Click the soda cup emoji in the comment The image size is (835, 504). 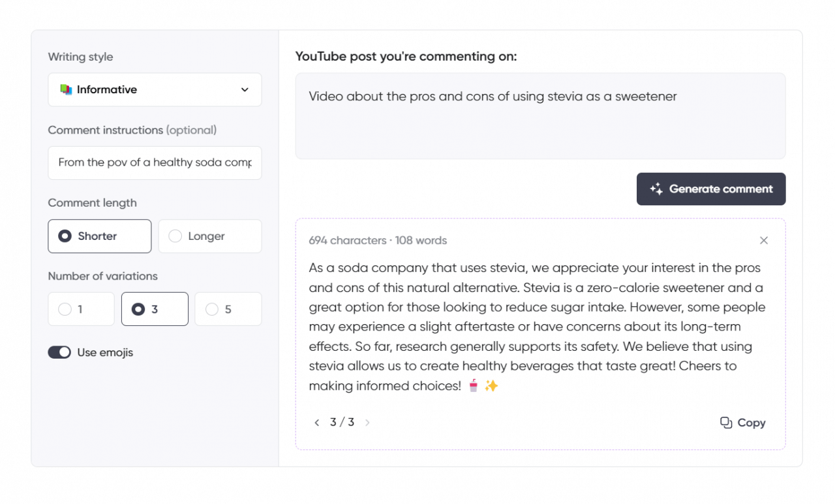pos(474,385)
